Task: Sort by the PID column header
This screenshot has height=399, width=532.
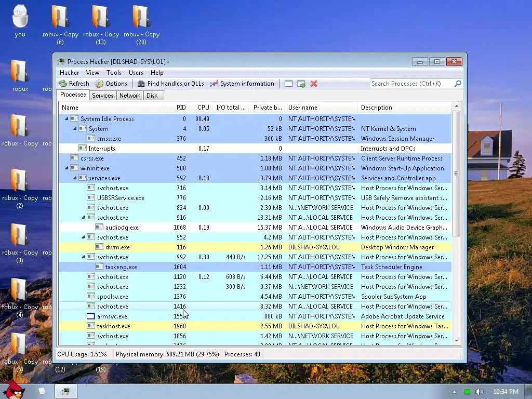Action: [176, 108]
